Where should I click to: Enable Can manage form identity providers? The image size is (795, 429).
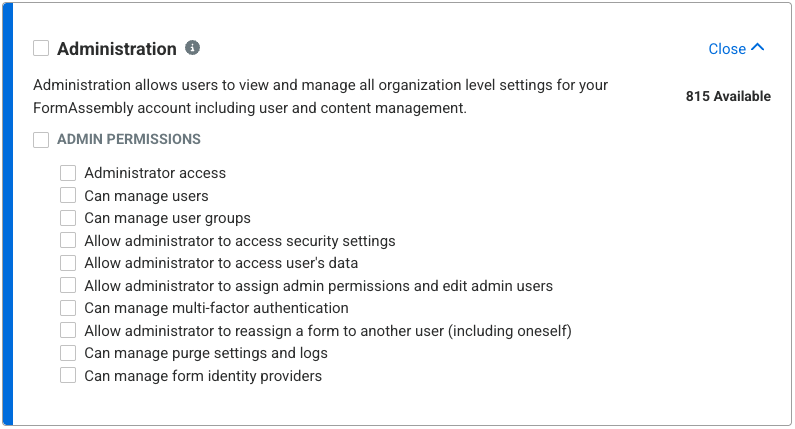pos(68,376)
